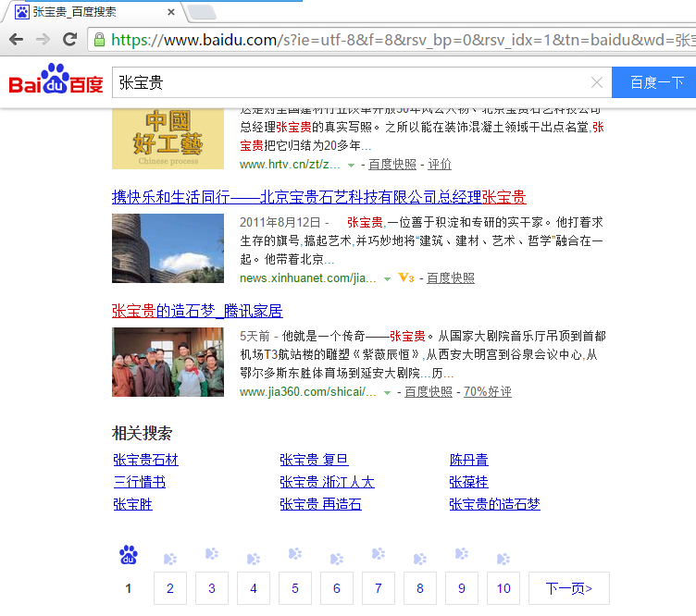The width and height of the screenshot is (696, 616).
Task: Expand dropdown next to news.xinhuanet.com URL
Action: click(x=387, y=279)
